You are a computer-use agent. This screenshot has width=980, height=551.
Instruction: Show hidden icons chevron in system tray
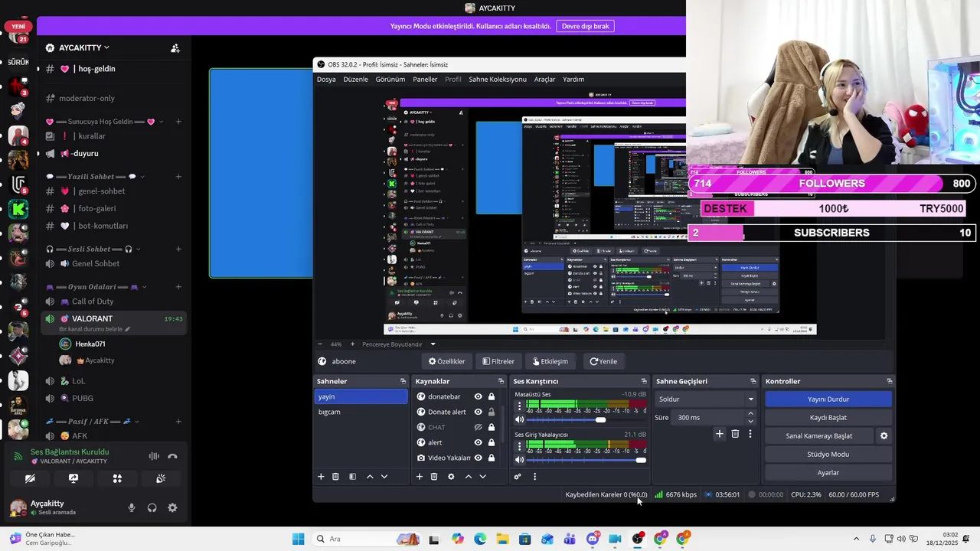(856, 539)
